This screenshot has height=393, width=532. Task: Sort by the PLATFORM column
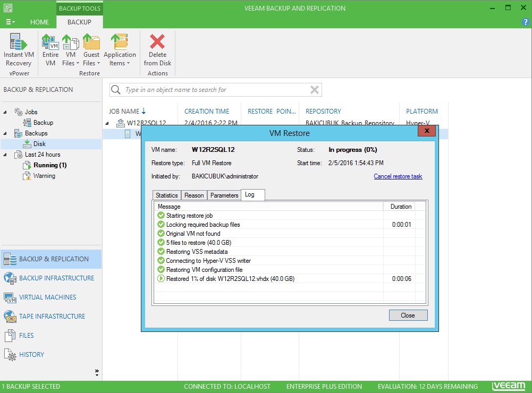(x=422, y=111)
